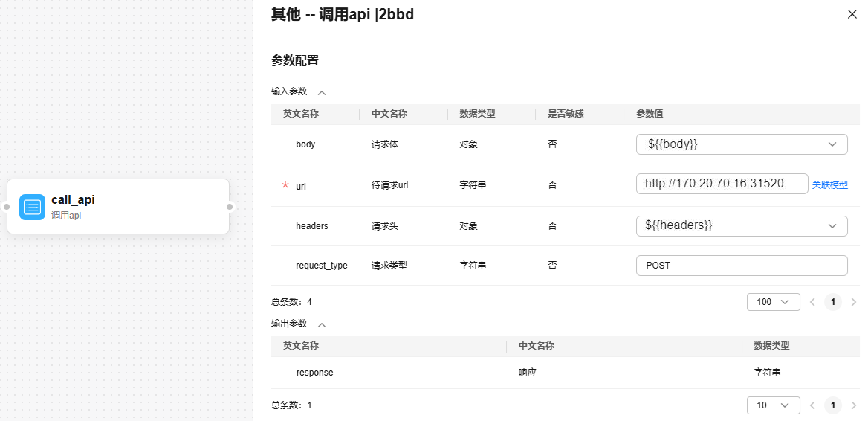Open the input parameters page size dropdown (100)
The width and height of the screenshot is (868, 421).
[773, 302]
